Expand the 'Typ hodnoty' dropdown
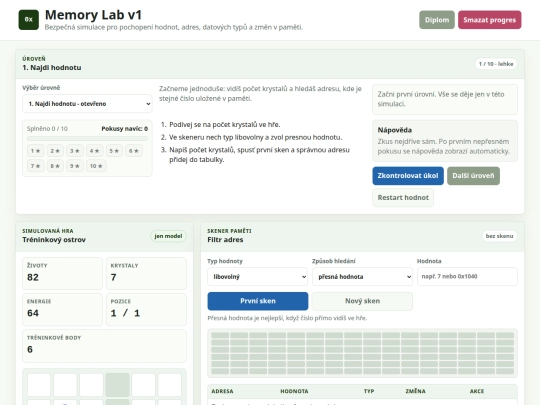 click(258, 277)
